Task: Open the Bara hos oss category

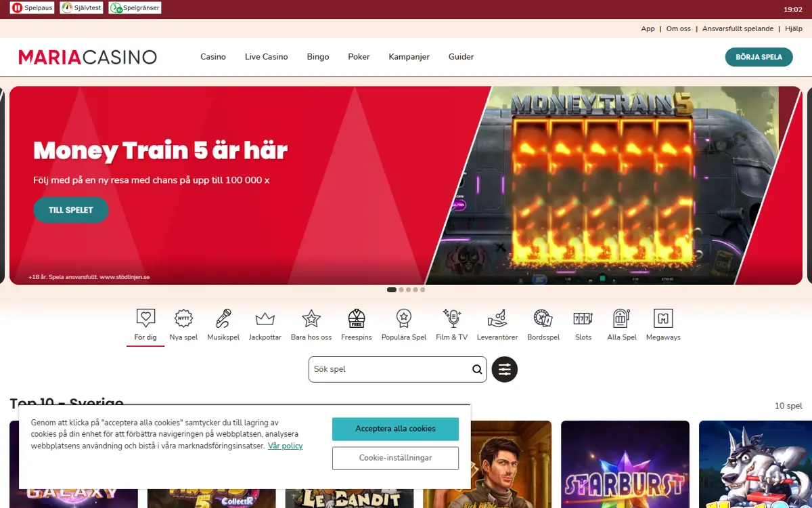Action: tap(311, 325)
